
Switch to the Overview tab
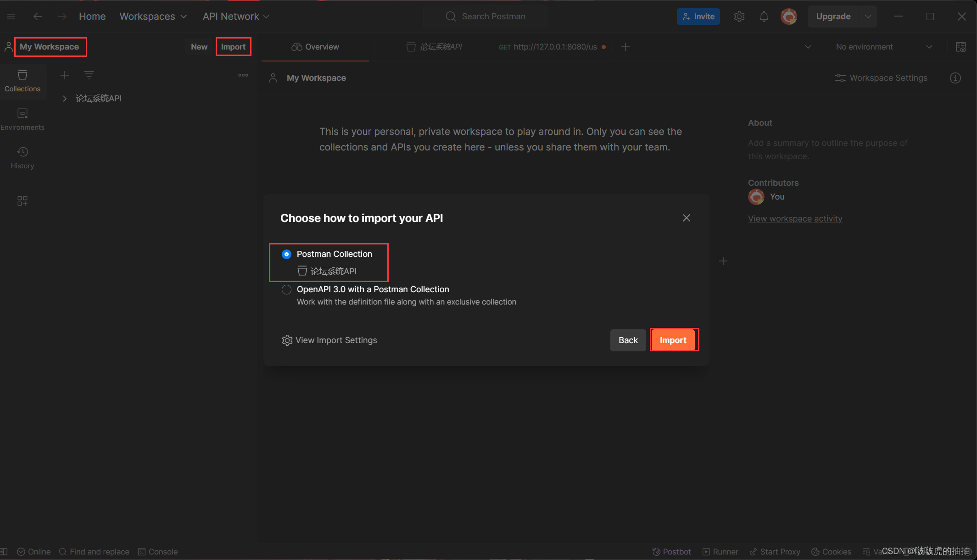point(316,47)
